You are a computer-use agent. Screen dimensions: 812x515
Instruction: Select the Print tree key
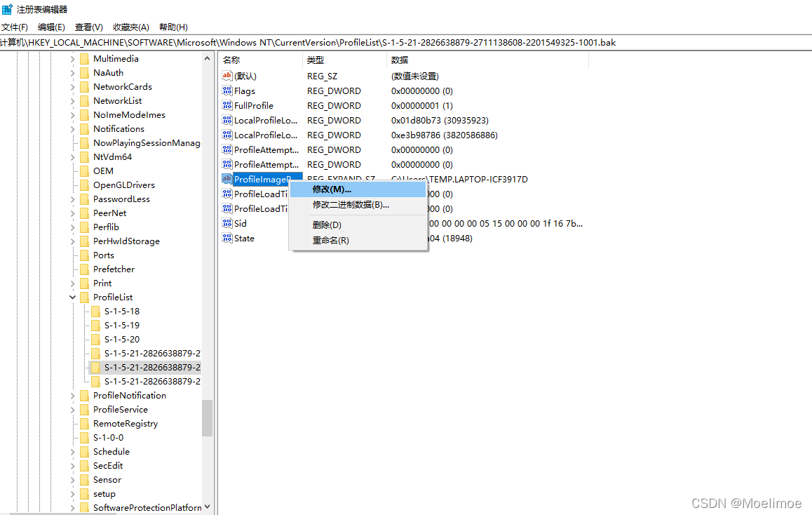pos(102,283)
